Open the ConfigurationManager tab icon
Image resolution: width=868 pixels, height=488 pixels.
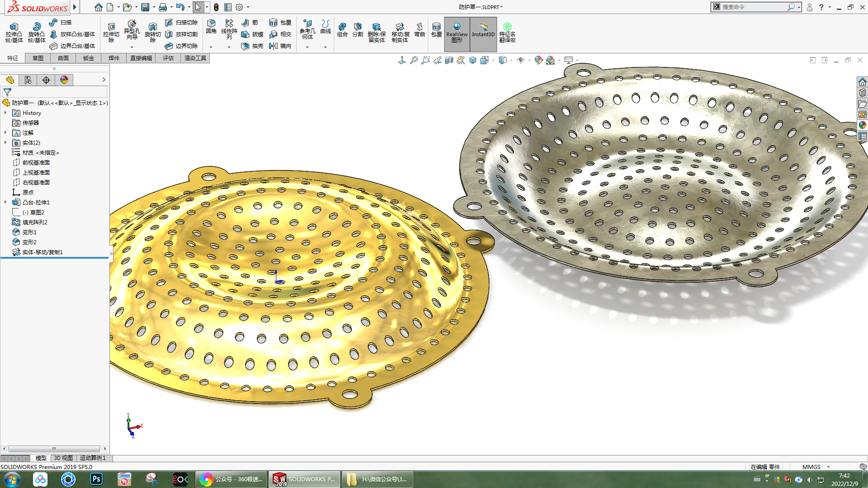tap(28, 80)
